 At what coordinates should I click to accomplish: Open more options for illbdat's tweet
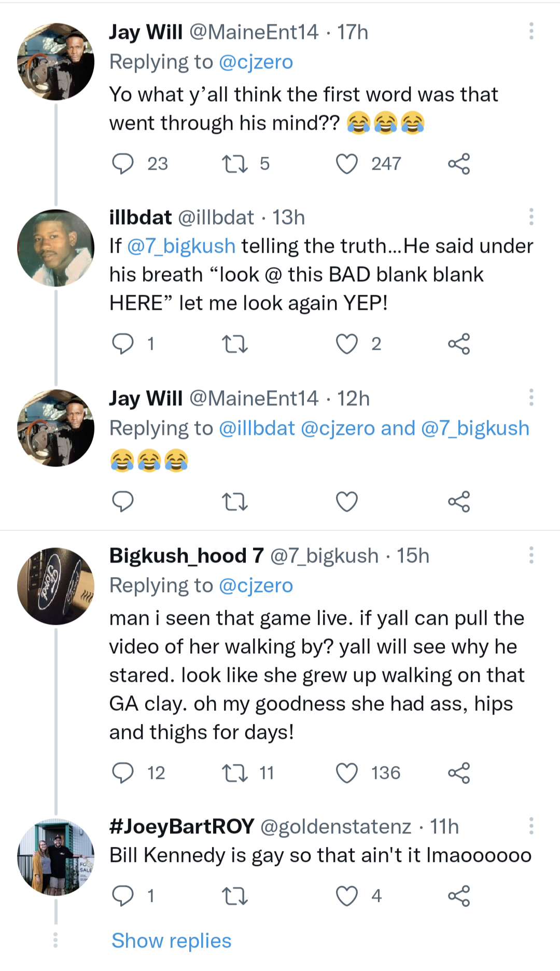click(x=531, y=217)
